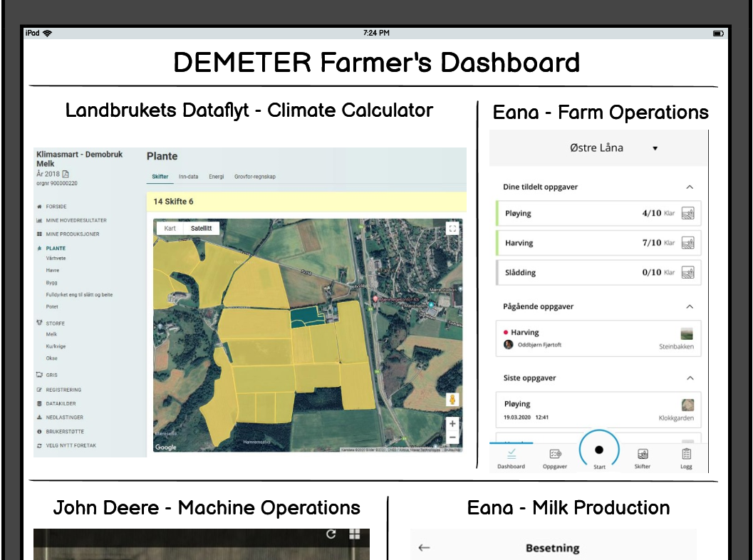This screenshot has width=753, height=560.
Task: Open the Slådding 0/10 task
Action: (598, 273)
